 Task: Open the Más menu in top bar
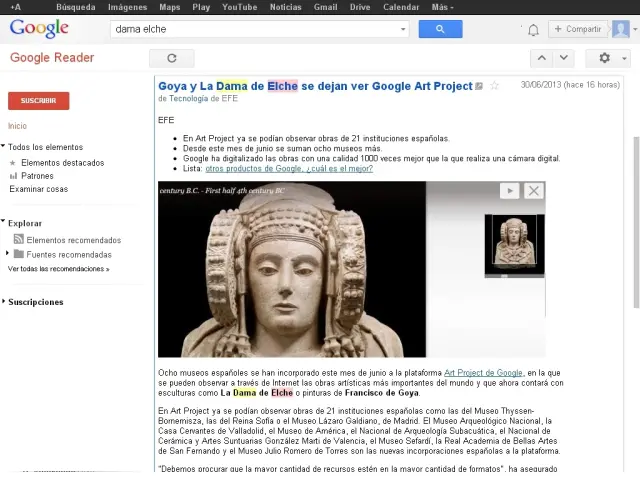click(441, 7)
